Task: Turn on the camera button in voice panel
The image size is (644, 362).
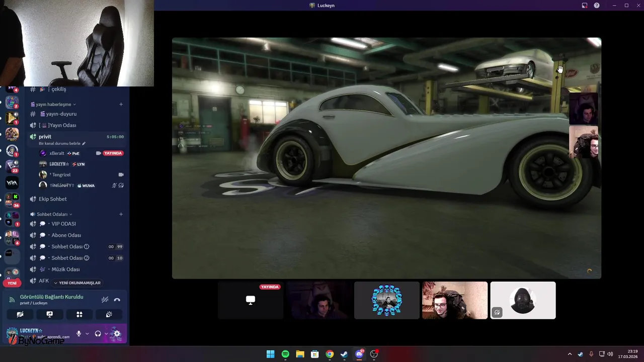Action: (x=20, y=314)
